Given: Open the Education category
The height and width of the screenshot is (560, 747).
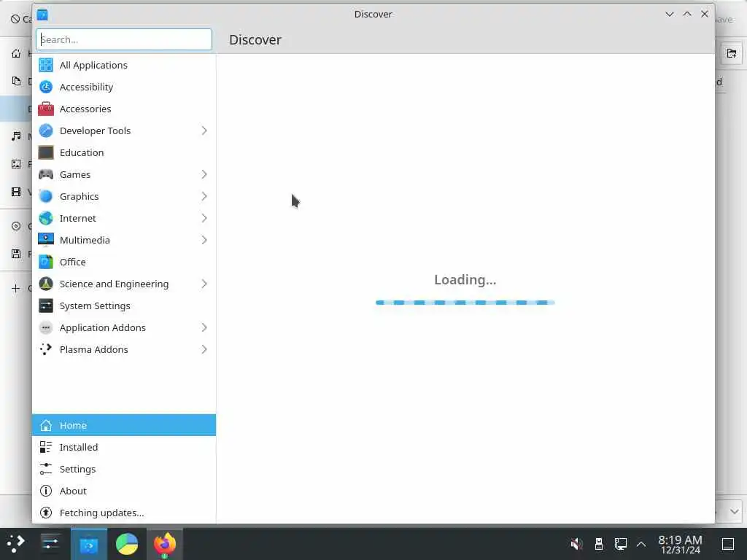Looking at the screenshot, I should click(x=124, y=152).
